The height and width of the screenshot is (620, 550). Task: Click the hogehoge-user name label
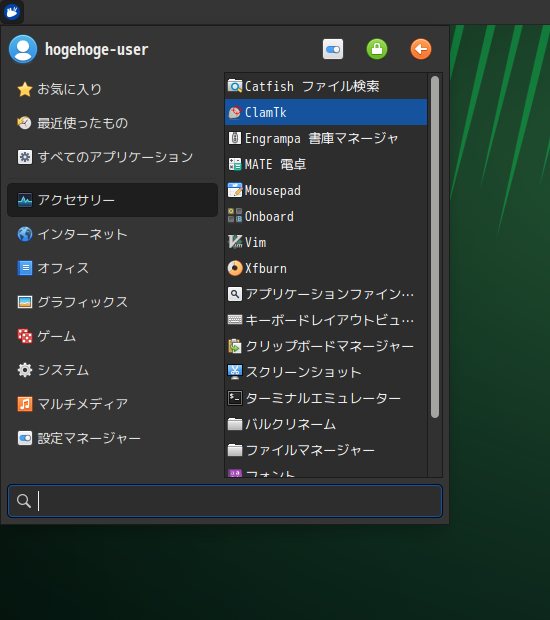96,49
